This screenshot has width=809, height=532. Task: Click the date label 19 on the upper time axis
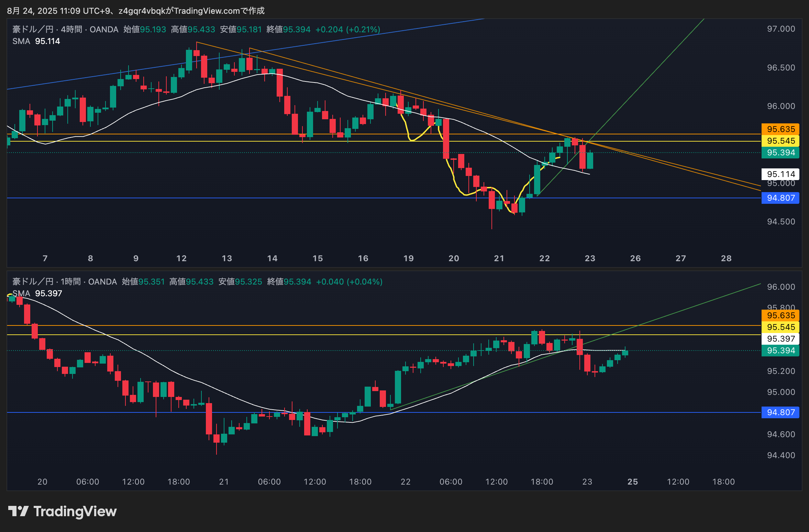click(409, 258)
